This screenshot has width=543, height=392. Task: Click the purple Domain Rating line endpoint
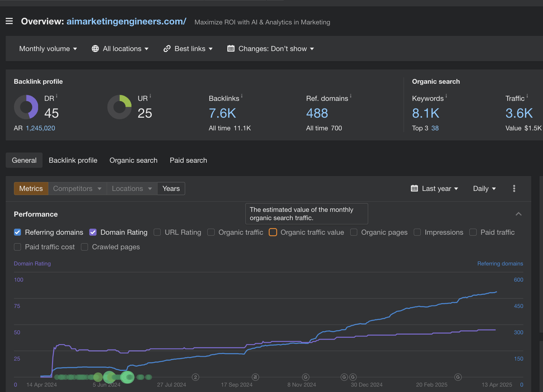point(495,330)
